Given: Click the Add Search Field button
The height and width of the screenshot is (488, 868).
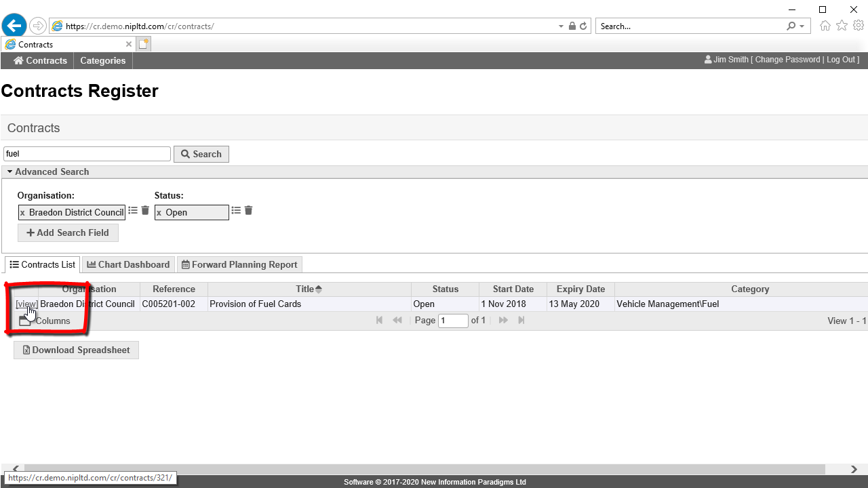Looking at the screenshot, I should click(x=68, y=232).
